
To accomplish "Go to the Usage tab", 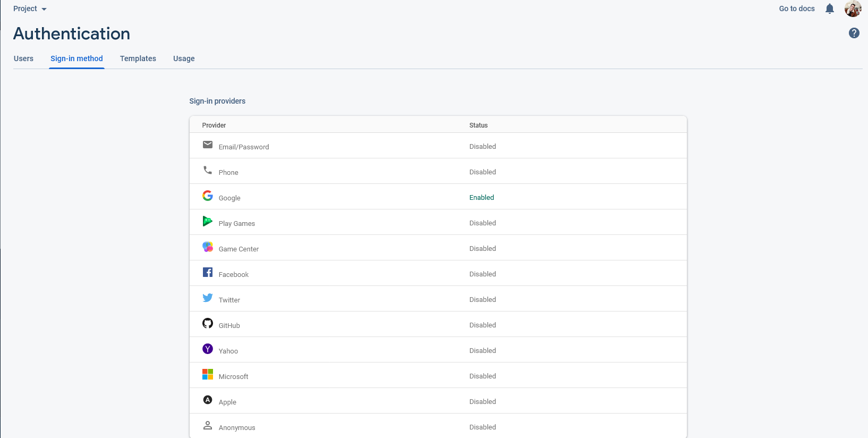I will click(184, 58).
